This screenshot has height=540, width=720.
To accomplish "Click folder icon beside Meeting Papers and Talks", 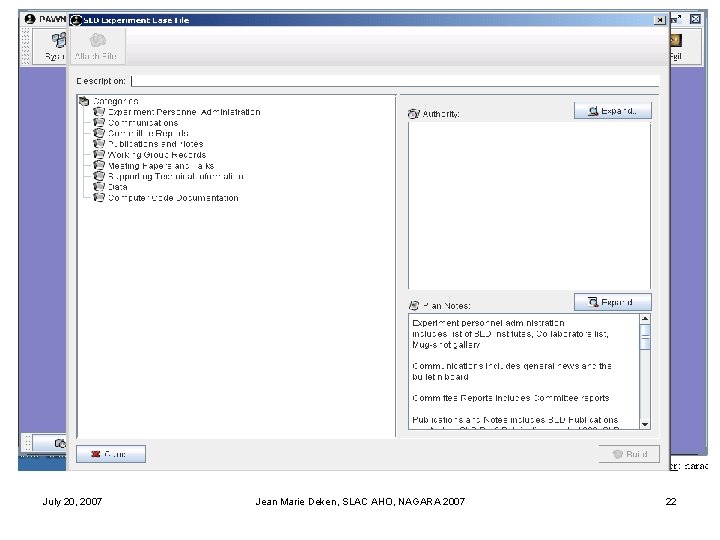I will pyautogui.click(x=99, y=165).
